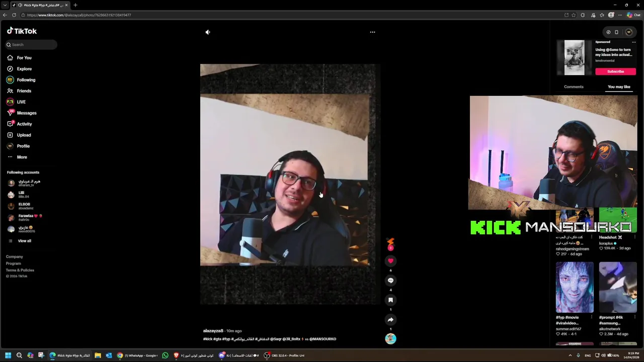
Task: Open the #prompt #4k video thumbnail
Action: 618,288
